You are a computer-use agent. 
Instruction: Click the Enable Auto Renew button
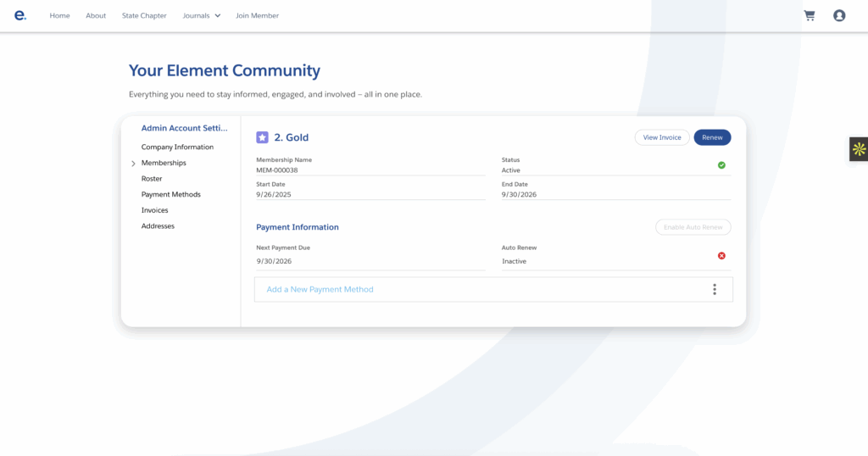click(x=693, y=227)
